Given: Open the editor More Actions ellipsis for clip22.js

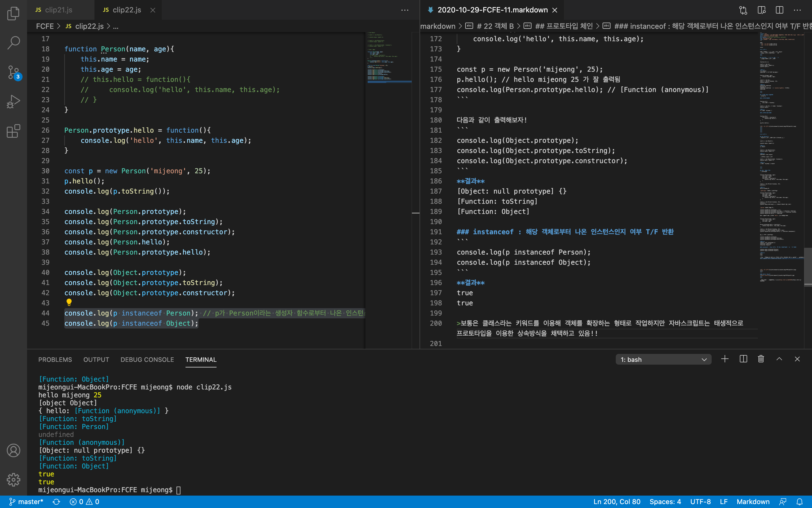Looking at the screenshot, I should click(x=405, y=10).
